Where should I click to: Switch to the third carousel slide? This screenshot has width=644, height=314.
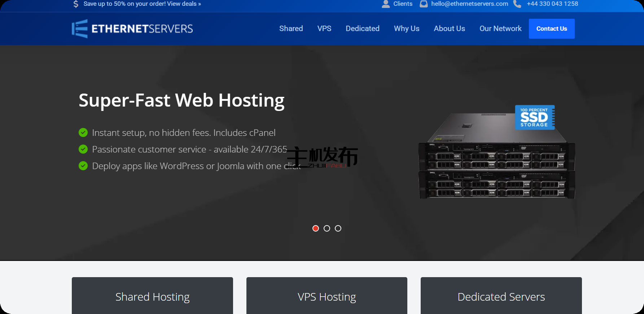[338, 228]
